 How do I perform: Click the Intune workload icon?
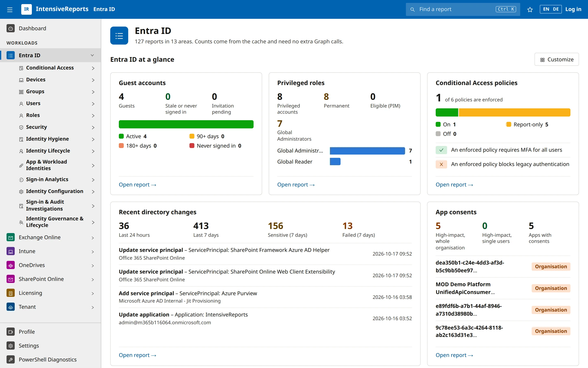[10, 251]
